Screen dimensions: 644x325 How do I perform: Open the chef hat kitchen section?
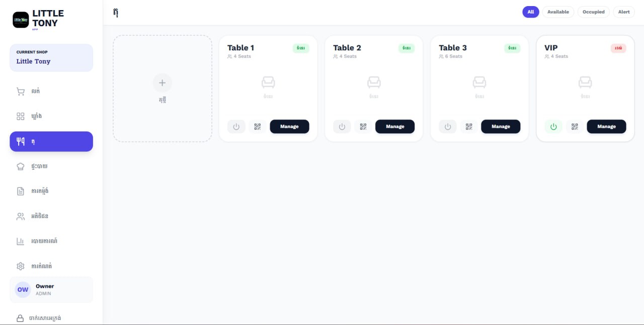(51, 166)
